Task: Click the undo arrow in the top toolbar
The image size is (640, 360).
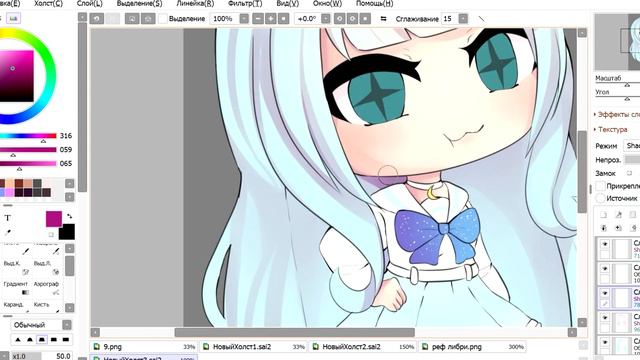Action: click(97, 19)
